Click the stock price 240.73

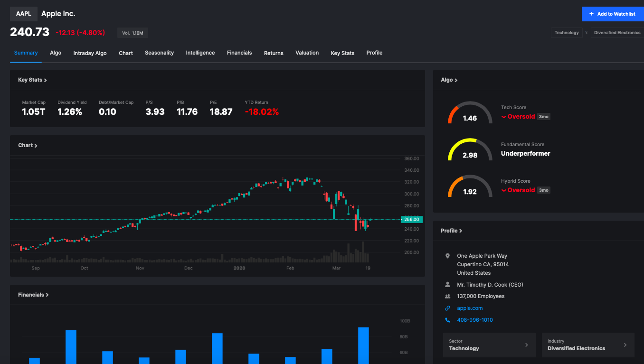tap(29, 32)
